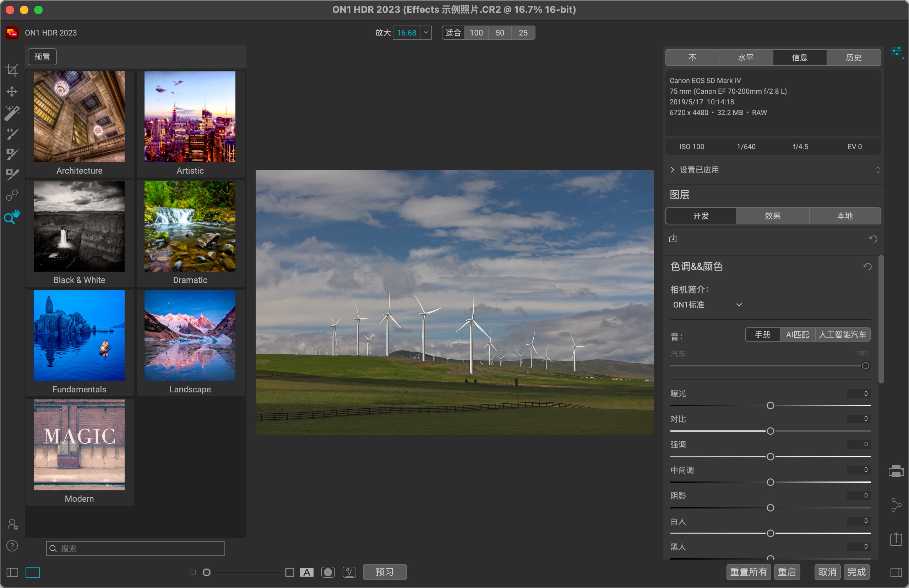Open the 效果 layer tab
The width and height of the screenshot is (909, 588).
click(773, 216)
